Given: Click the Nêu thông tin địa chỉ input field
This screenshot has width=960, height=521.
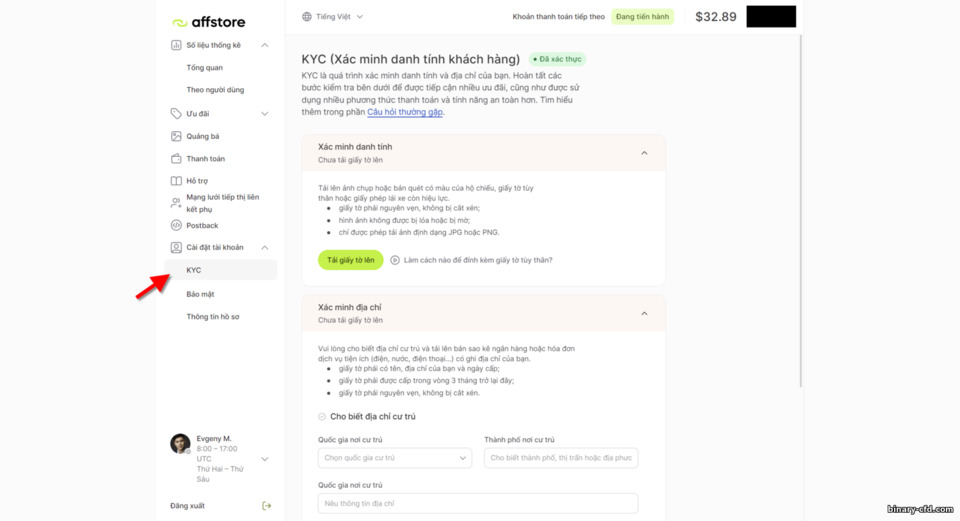Looking at the screenshot, I should (x=478, y=503).
